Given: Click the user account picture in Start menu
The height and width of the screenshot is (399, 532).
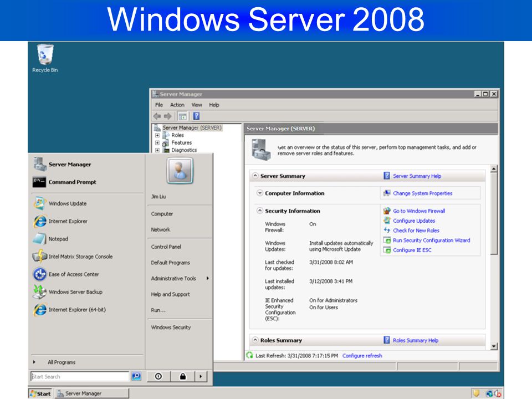Looking at the screenshot, I should [180, 171].
